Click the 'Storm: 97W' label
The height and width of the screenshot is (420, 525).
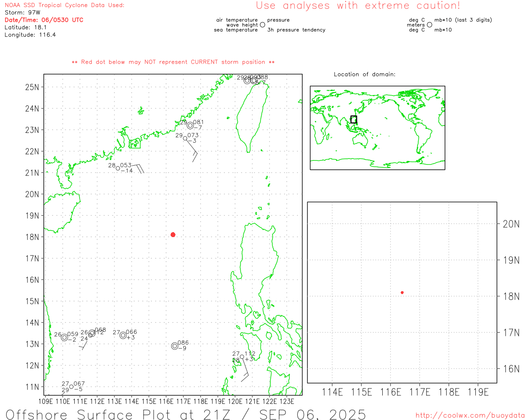point(23,13)
